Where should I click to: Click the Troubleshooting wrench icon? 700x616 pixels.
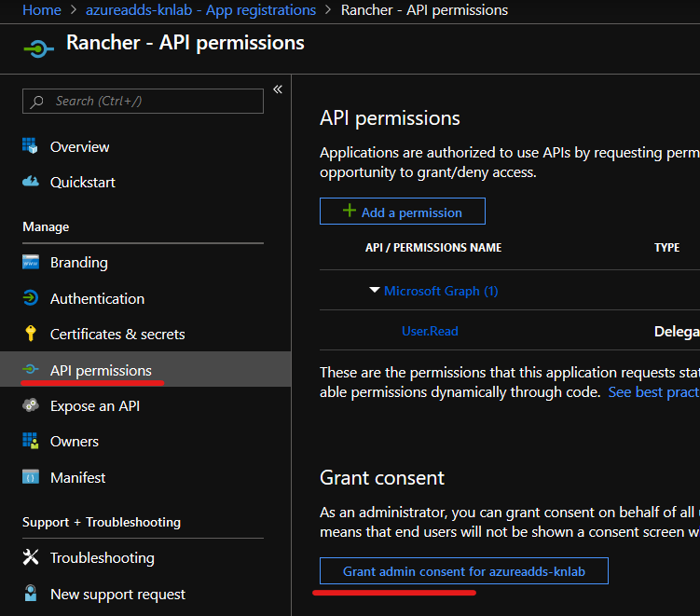click(31, 557)
